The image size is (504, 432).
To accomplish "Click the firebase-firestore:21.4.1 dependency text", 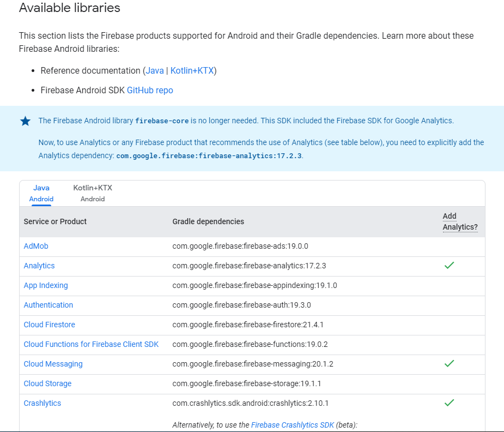I will coord(248,325).
